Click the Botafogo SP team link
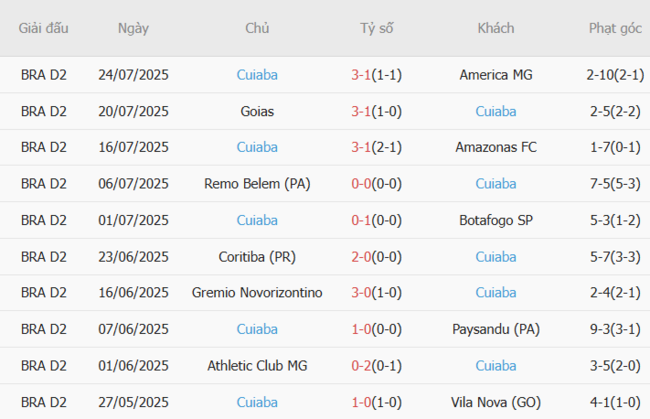This screenshot has height=419, width=650. coord(496,220)
